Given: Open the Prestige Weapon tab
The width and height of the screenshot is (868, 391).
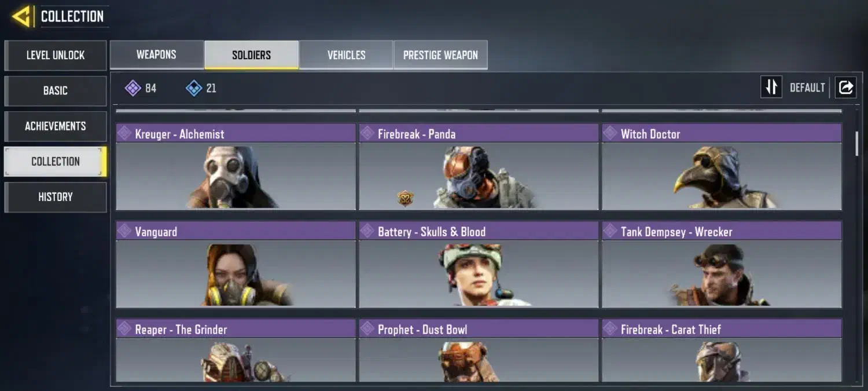Looking at the screenshot, I should [x=440, y=55].
